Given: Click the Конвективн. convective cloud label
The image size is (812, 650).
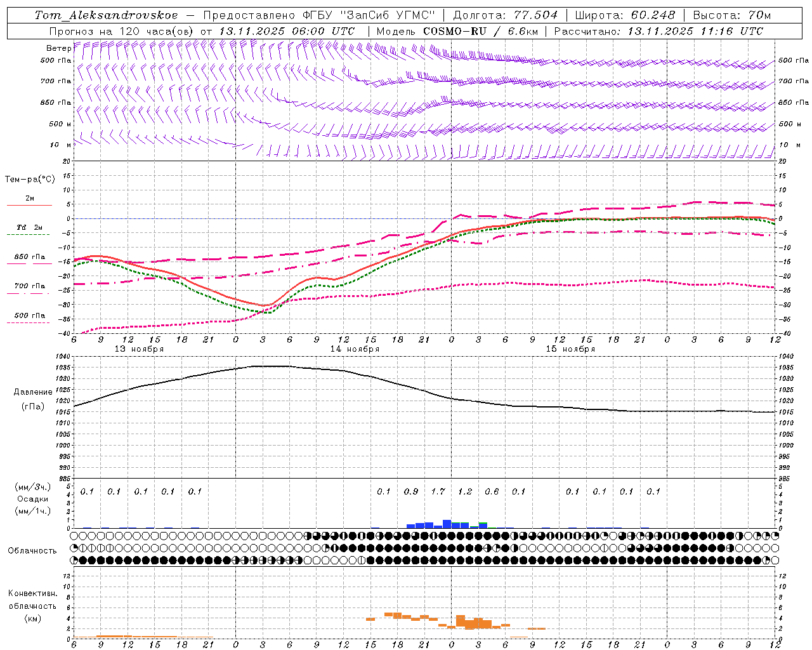Looking at the screenshot, I should [x=33, y=594].
